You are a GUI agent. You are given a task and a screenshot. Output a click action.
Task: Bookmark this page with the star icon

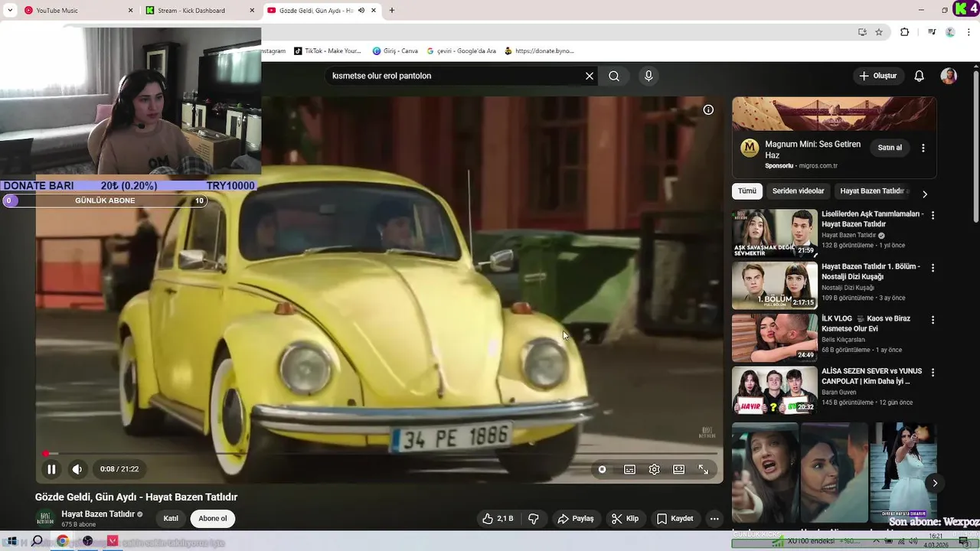point(879,32)
